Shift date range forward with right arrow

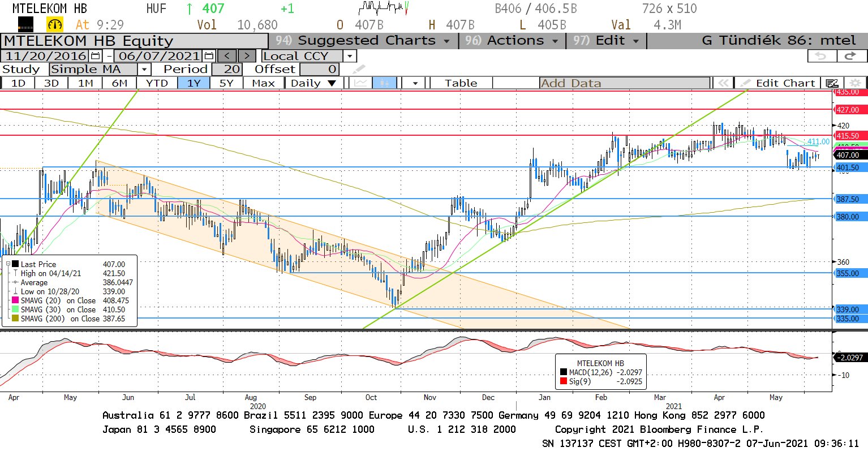[x=247, y=56]
